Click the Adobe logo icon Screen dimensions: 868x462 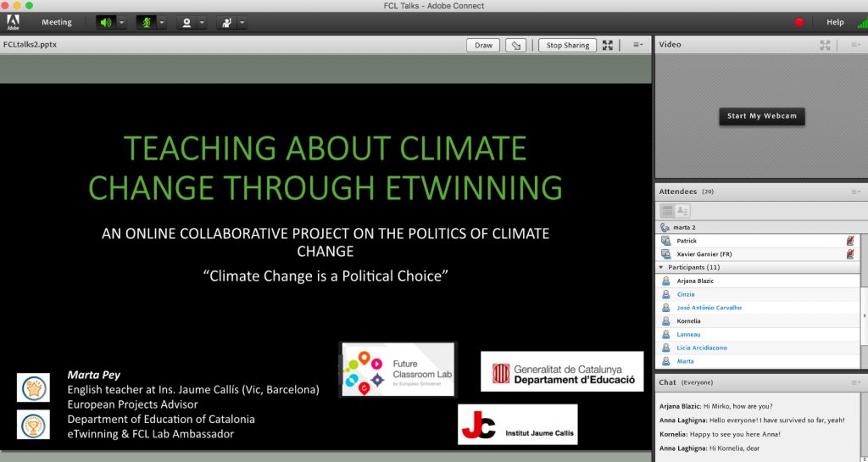coord(13,22)
